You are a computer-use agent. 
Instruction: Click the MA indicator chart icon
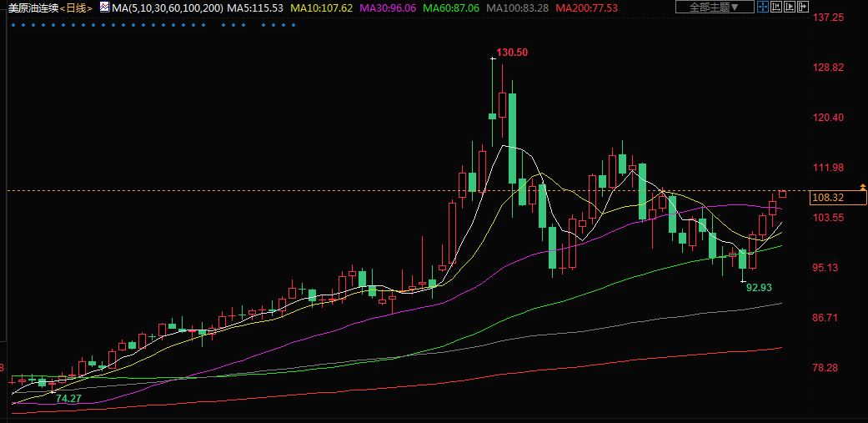104,8
